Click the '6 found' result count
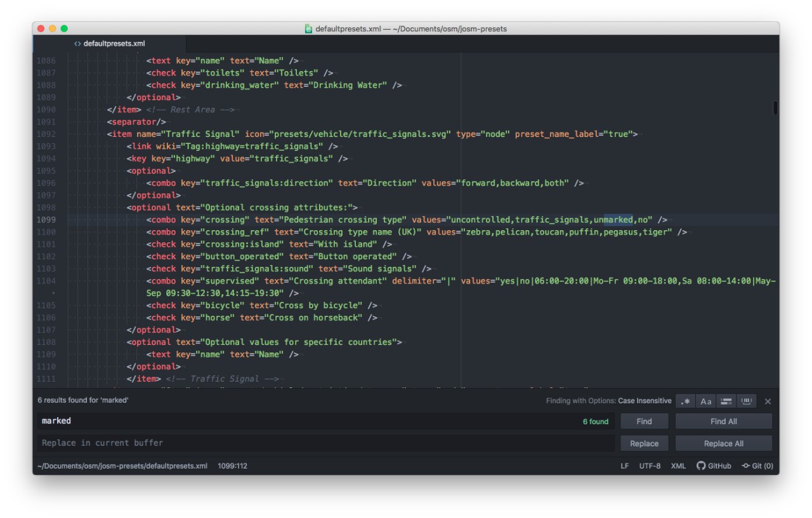The image size is (812, 518). tap(596, 422)
